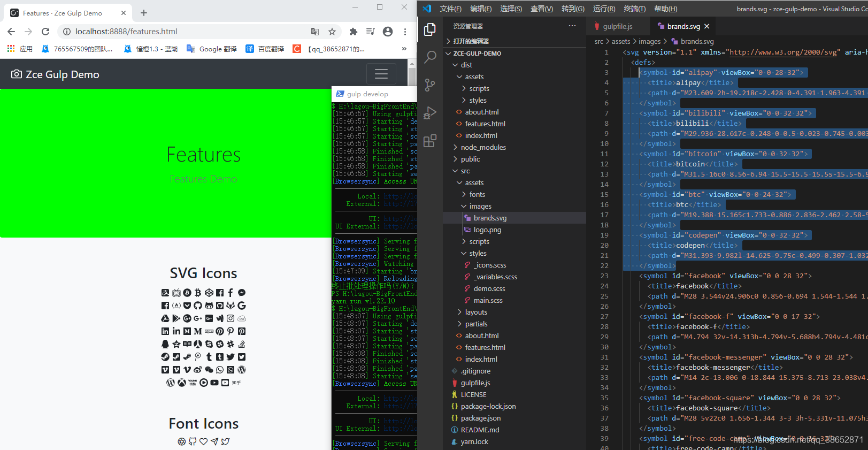This screenshot has width=868, height=450.
Task: Select the brands.svg editor tab
Action: pos(683,26)
